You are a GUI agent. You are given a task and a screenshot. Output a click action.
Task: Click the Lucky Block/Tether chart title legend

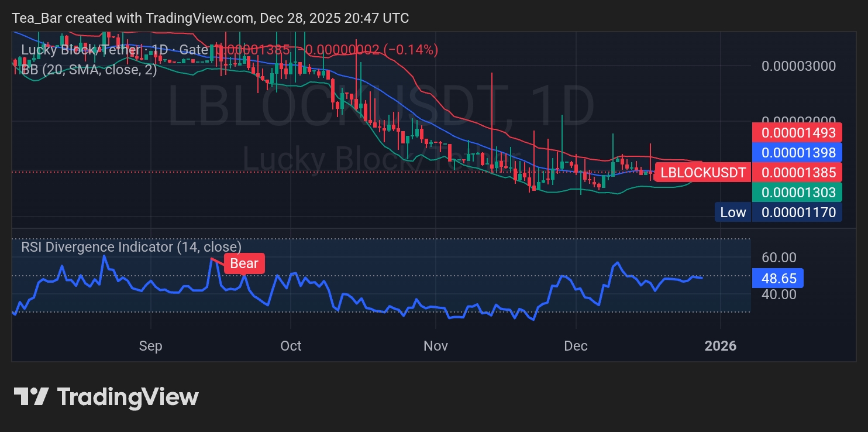click(114, 50)
